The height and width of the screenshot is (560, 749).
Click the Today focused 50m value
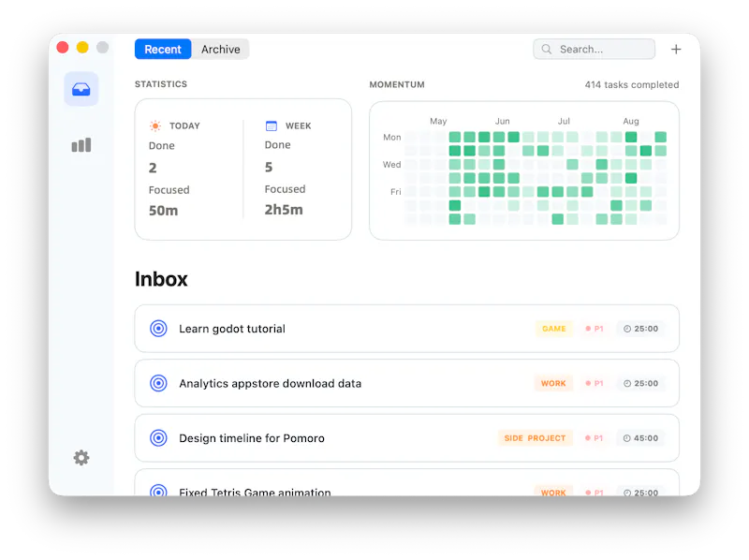pos(163,211)
